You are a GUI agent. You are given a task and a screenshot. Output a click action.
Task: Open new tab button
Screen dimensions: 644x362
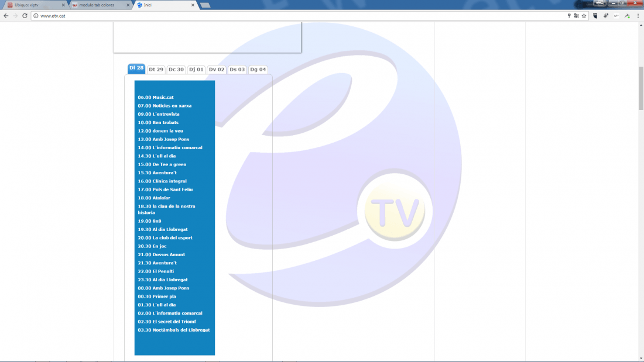point(205,5)
